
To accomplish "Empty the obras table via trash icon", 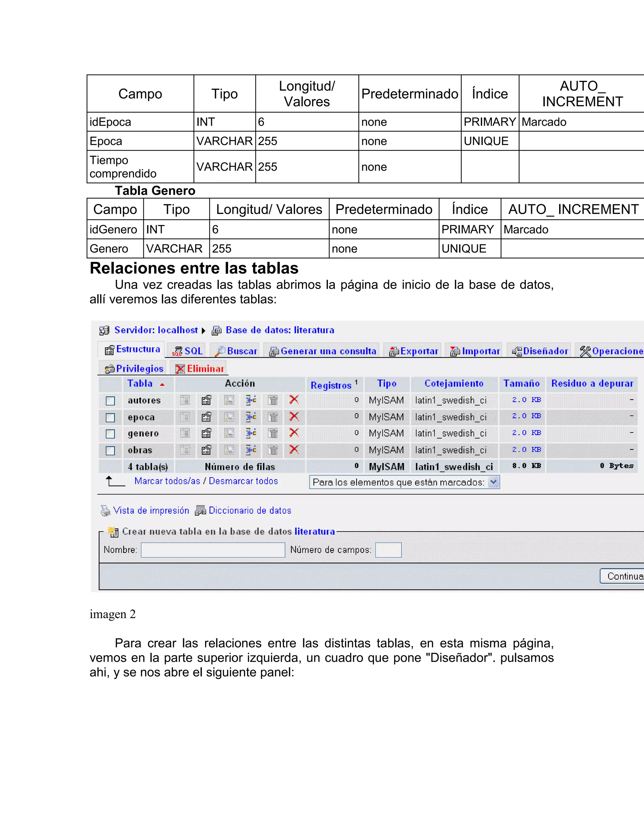I will coord(273,450).
